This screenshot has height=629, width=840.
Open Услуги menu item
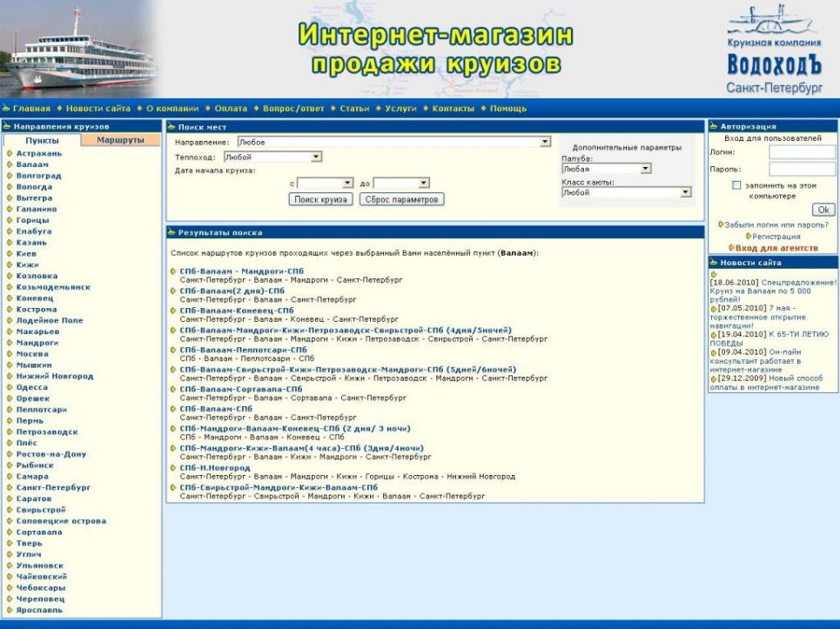[x=400, y=109]
